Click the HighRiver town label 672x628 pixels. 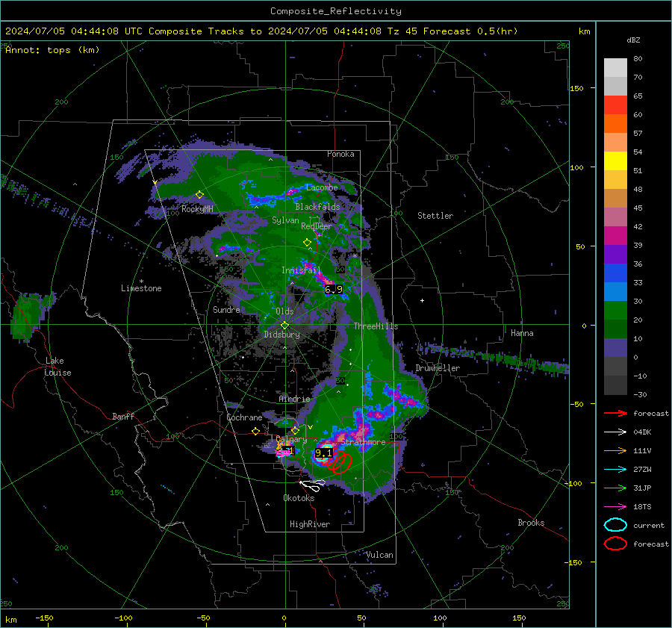(x=310, y=524)
